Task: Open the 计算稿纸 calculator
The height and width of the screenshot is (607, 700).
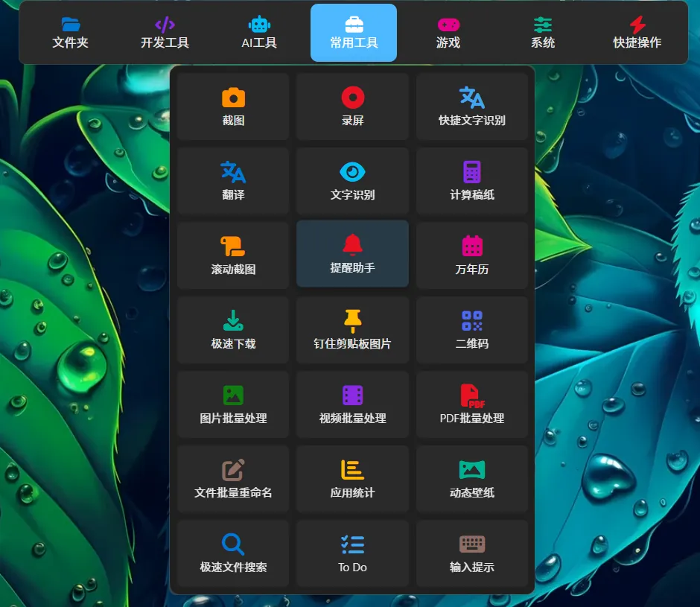Action: [x=472, y=181]
